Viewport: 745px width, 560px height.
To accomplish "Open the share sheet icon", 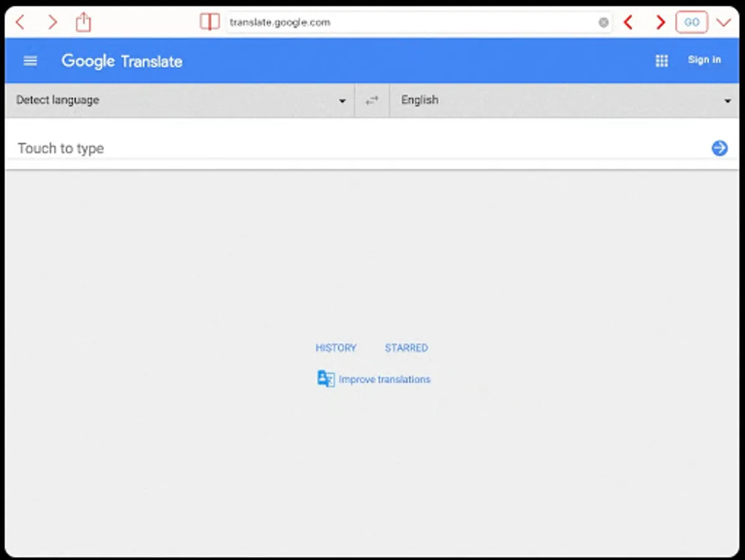I will point(83,22).
